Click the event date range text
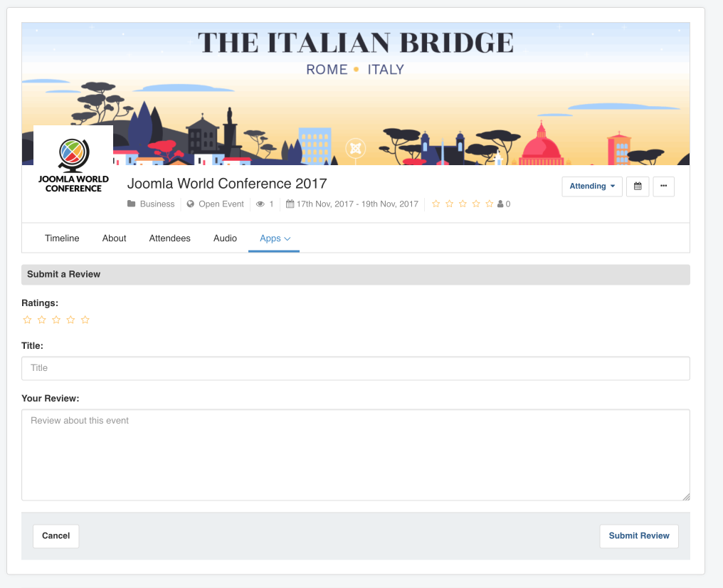 pyautogui.click(x=357, y=204)
